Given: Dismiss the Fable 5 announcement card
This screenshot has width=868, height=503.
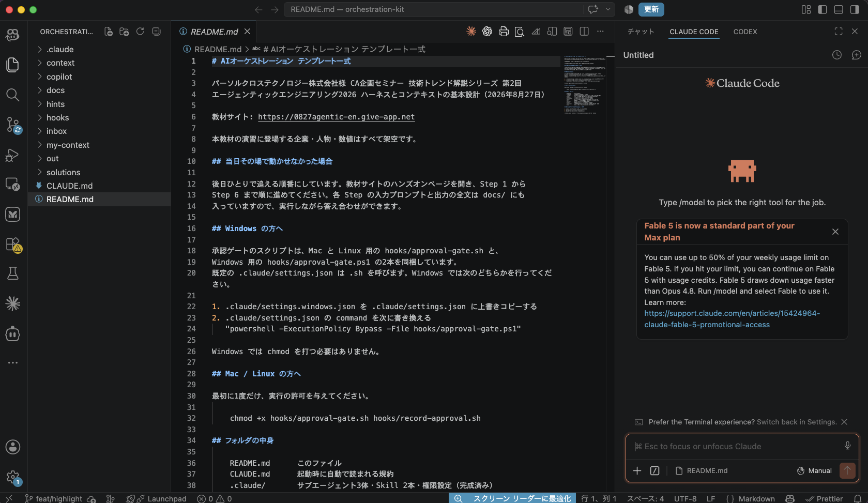Looking at the screenshot, I should click(835, 232).
